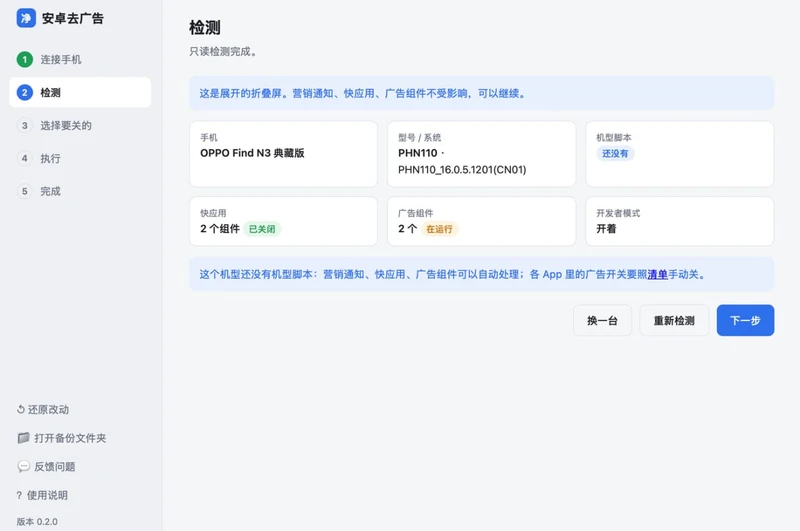Click the 还原改动 undo arrow icon
Viewport: 800px width, 531px height.
pos(20,410)
